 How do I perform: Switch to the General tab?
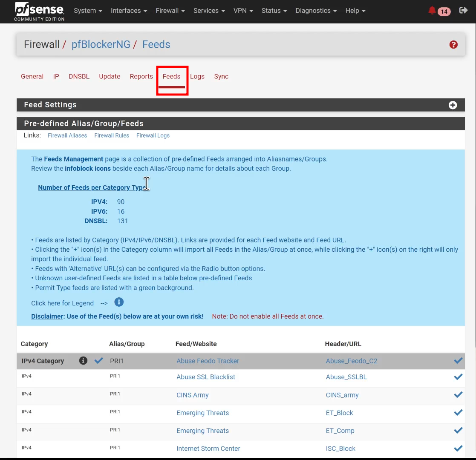point(32,77)
